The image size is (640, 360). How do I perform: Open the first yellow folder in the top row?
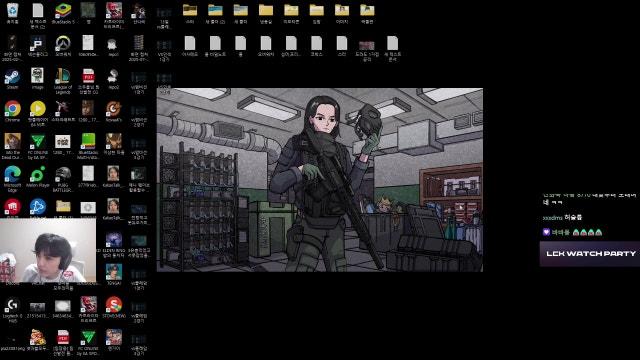coord(190,13)
